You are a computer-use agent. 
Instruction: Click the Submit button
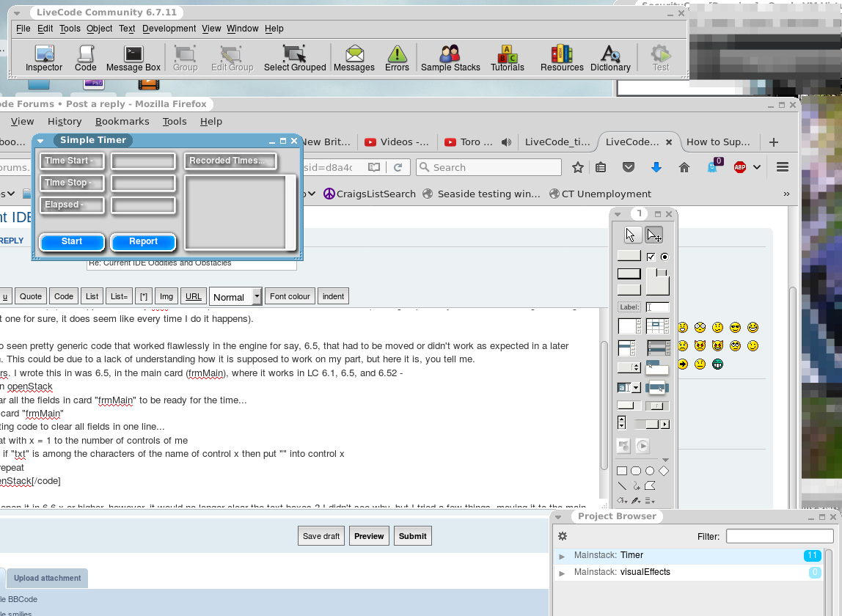[412, 536]
